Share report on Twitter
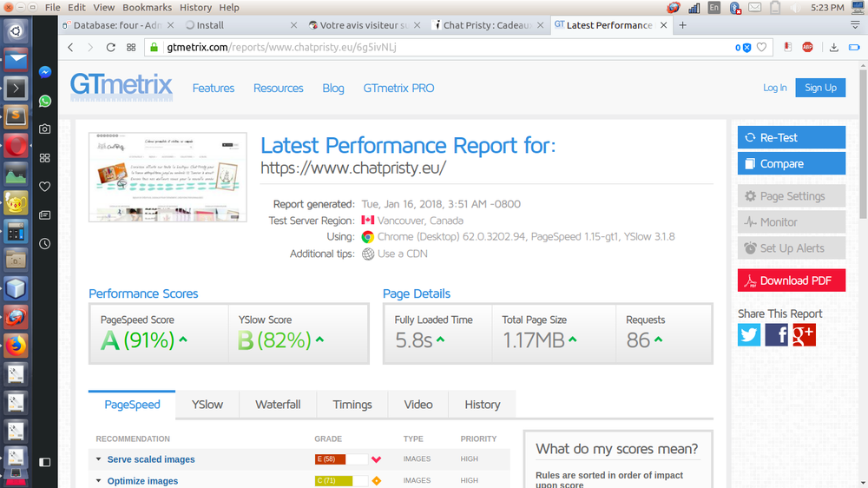868x488 pixels. [749, 334]
